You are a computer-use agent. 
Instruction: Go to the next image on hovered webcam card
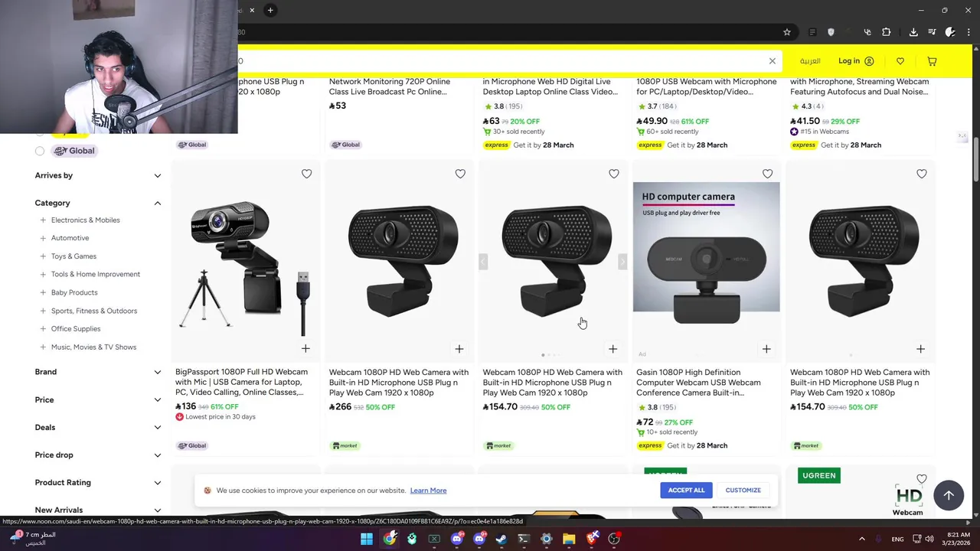point(622,262)
